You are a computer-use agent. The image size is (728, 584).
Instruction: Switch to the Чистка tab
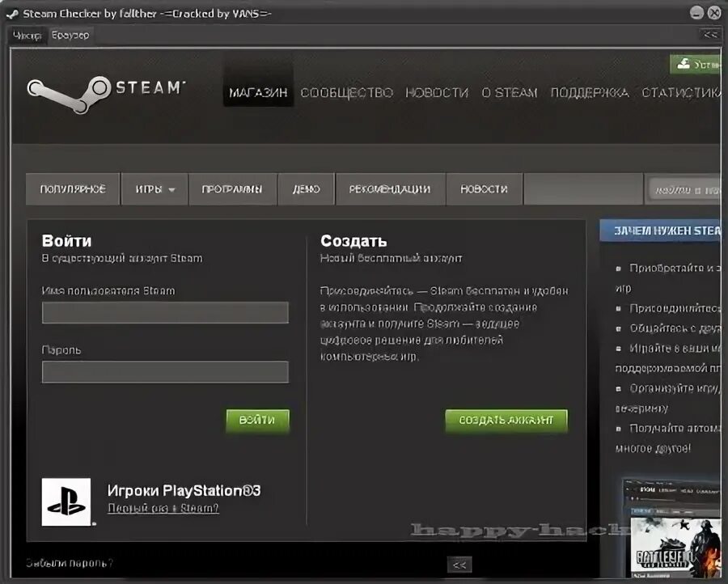click(26, 36)
